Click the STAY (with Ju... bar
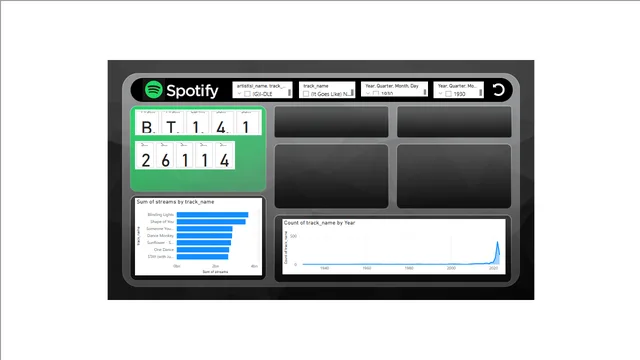Viewport: 640px width, 360px height. 202,256
